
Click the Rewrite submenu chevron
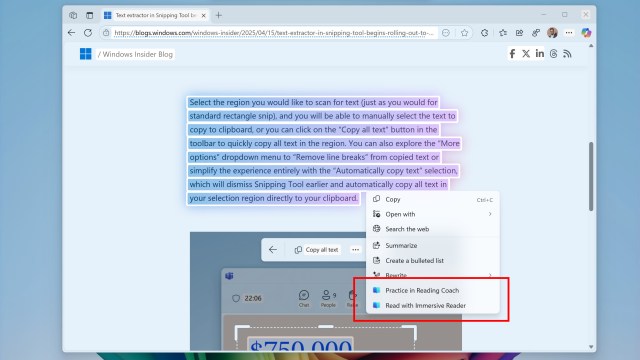click(490, 275)
